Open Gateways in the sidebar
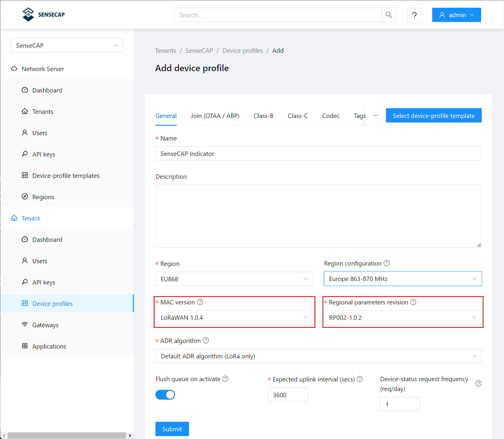The height and width of the screenshot is (439, 504). [x=67, y=325]
